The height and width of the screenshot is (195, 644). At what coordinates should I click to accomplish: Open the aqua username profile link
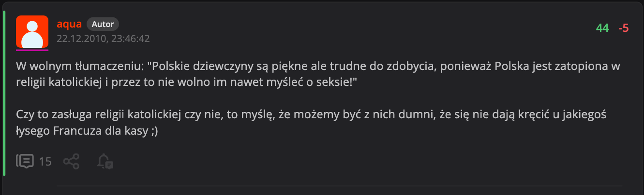69,24
